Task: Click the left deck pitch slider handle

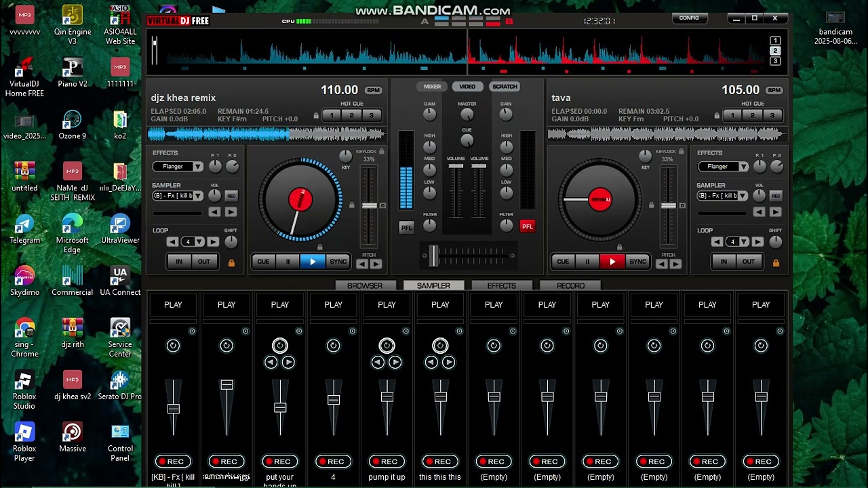Action: click(x=369, y=205)
